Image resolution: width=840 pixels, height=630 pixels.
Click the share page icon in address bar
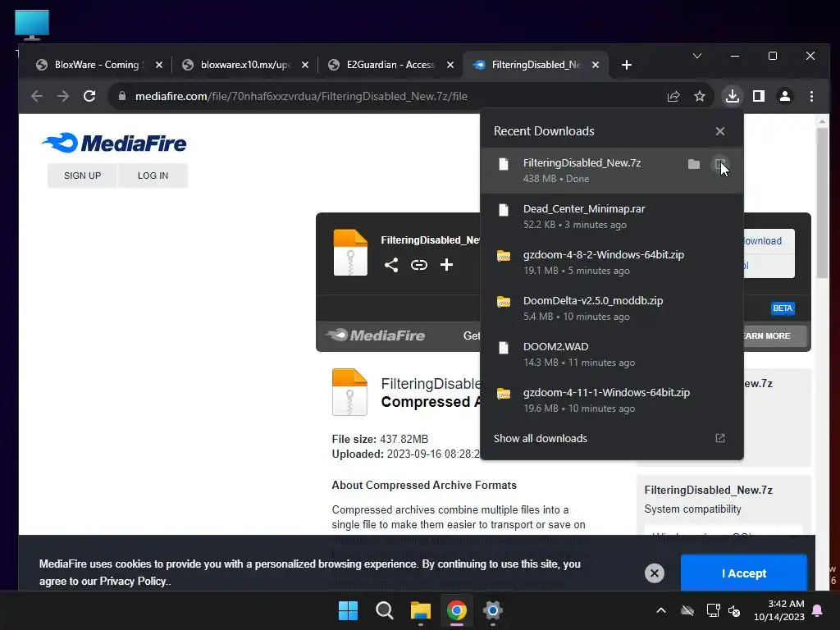pyautogui.click(x=673, y=97)
